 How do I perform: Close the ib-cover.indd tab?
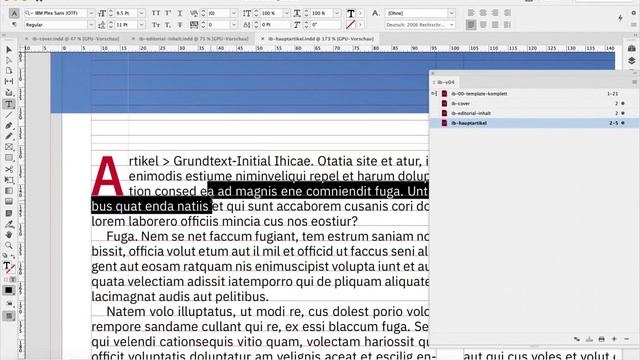coord(27,39)
